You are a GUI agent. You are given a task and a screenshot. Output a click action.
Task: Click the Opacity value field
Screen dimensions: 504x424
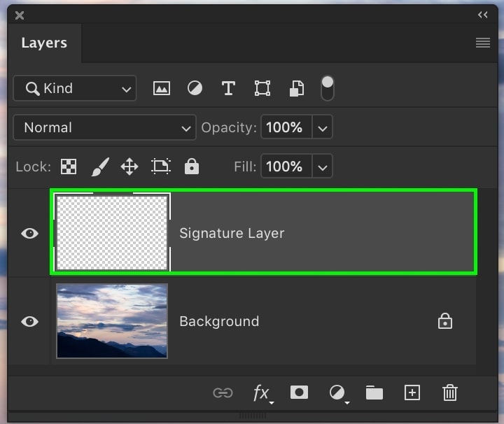coord(286,127)
